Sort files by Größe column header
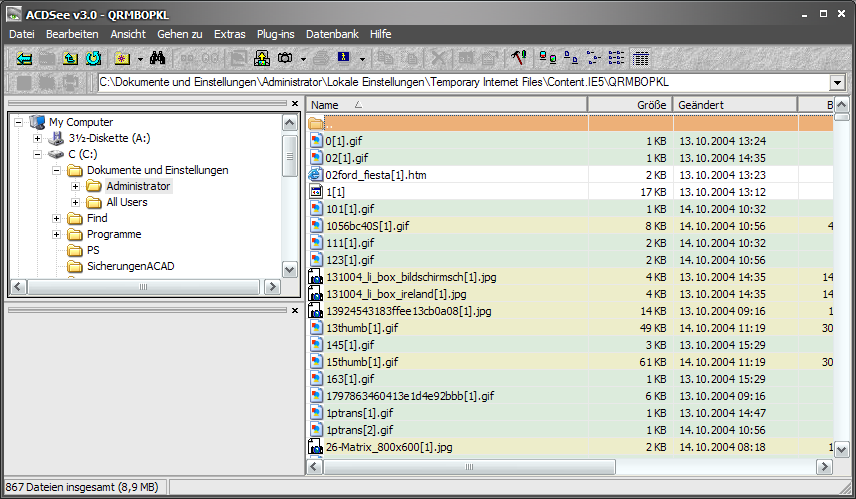 (x=629, y=105)
